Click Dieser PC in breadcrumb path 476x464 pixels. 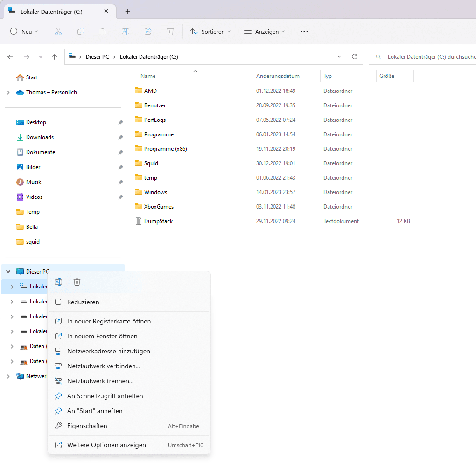click(x=97, y=57)
